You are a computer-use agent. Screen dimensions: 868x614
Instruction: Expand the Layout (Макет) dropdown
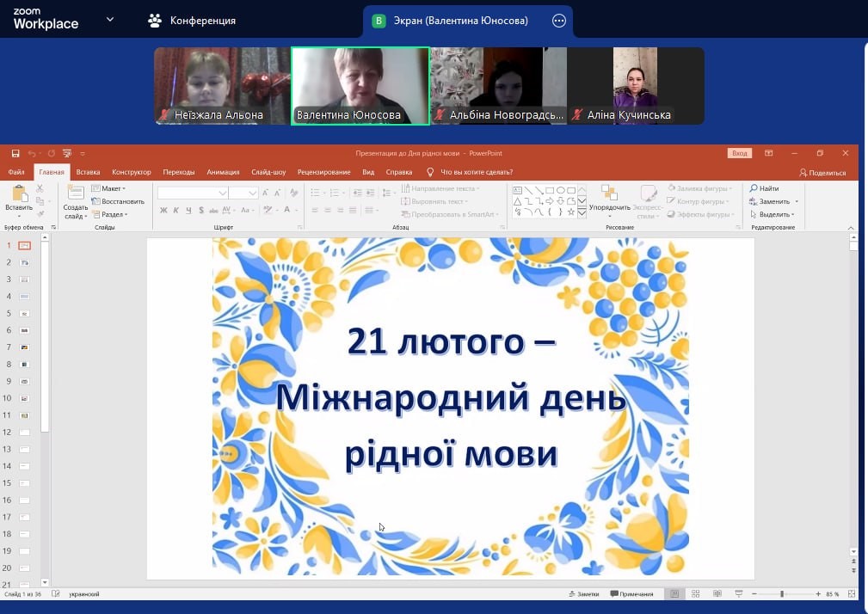tap(113, 188)
